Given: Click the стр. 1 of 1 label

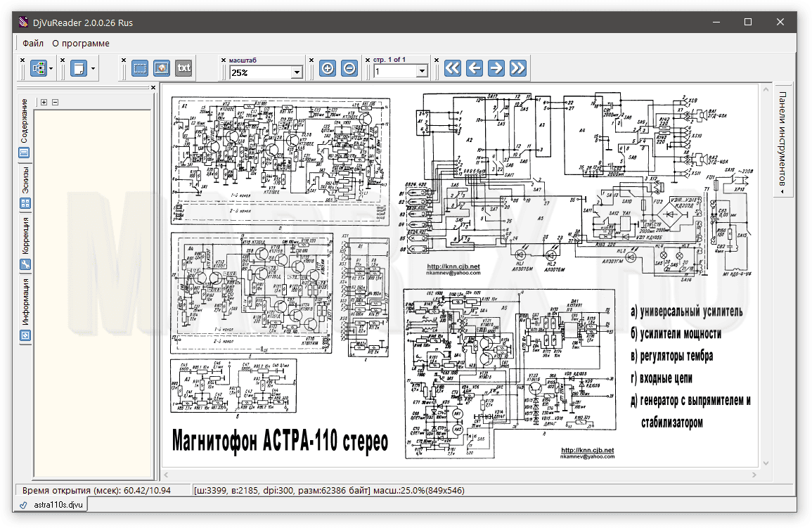Looking at the screenshot, I should coord(389,60).
